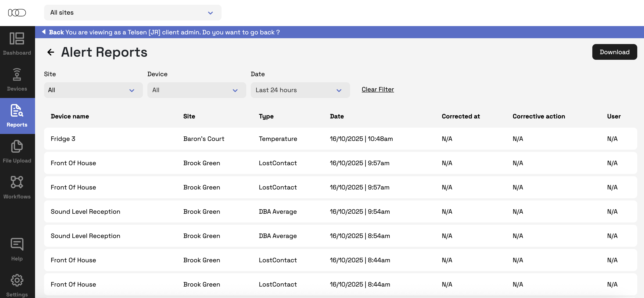Open File Upload from the sidebar
The width and height of the screenshot is (644, 298).
tap(17, 151)
